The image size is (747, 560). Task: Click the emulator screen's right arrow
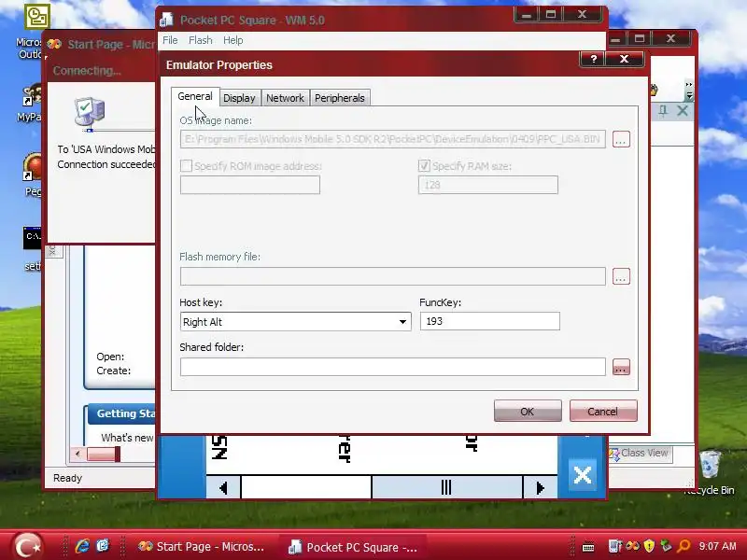pos(541,487)
